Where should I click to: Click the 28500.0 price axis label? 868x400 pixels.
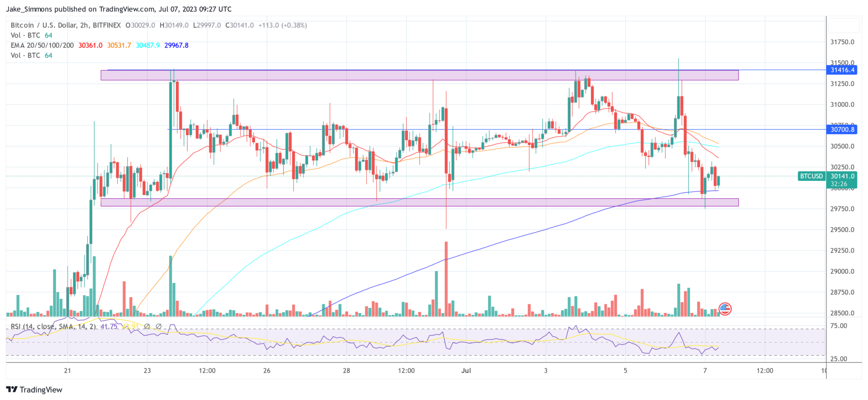pyautogui.click(x=842, y=313)
